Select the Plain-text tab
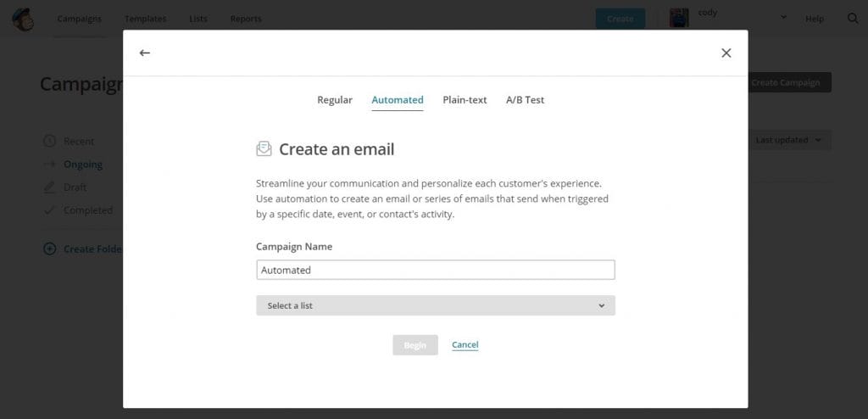The image size is (868, 419). [x=465, y=100]
